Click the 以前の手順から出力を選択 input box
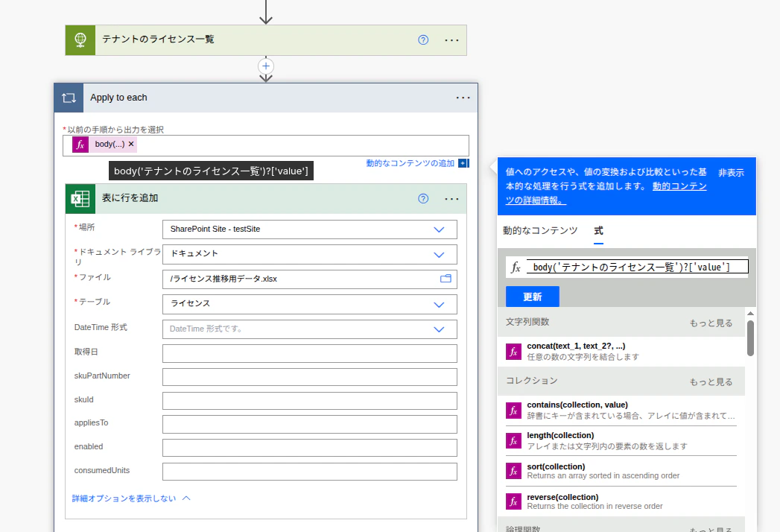780x532 pixels. [x=266, y=145]
